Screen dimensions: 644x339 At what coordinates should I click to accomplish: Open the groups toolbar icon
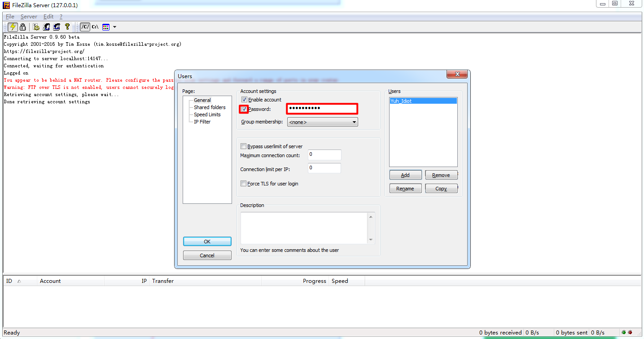(x=57, y=27)
